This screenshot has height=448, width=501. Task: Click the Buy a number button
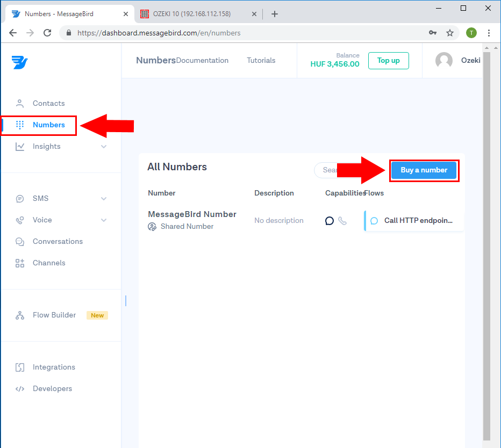point(424,170)
